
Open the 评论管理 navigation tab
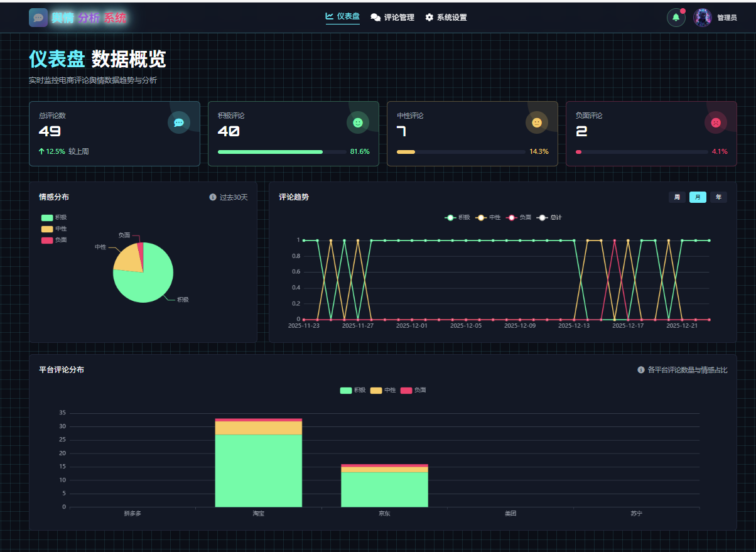click(x=392, y=18)
